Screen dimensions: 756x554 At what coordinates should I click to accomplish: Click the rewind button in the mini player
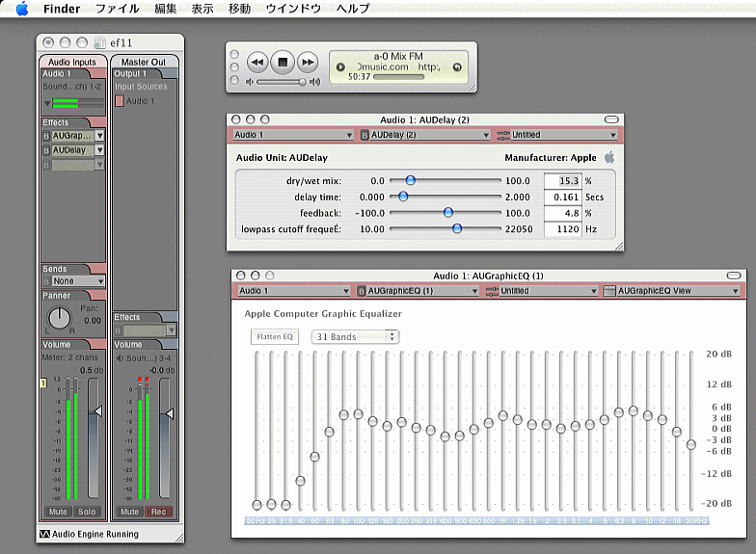click(256, 63)
